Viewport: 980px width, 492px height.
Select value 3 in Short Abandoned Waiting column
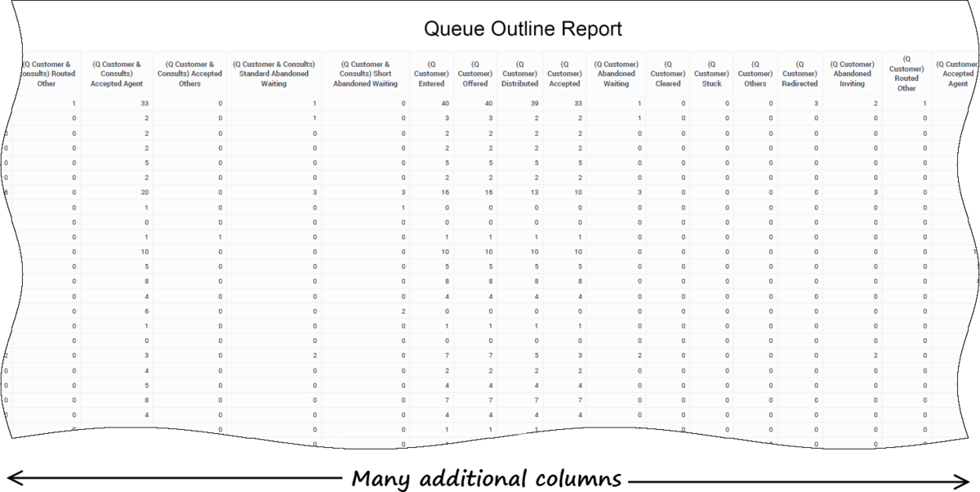click(x=403, y=192)
